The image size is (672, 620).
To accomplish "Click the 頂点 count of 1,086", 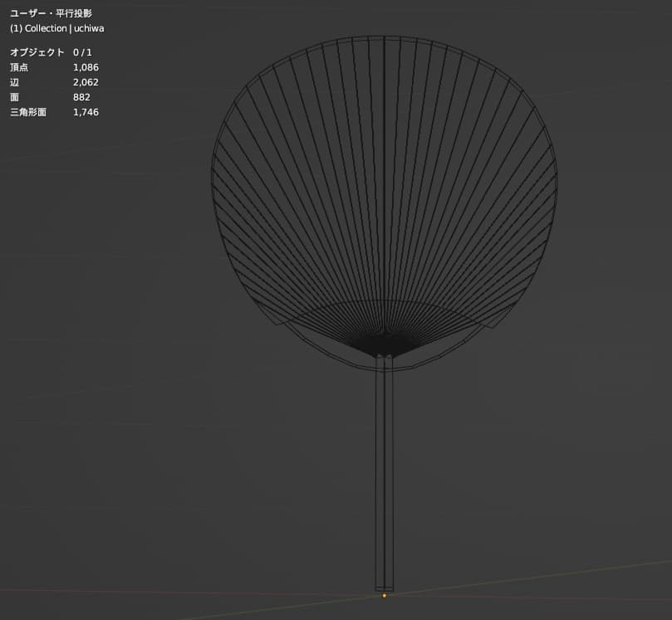I will click(x=86, y=67).
